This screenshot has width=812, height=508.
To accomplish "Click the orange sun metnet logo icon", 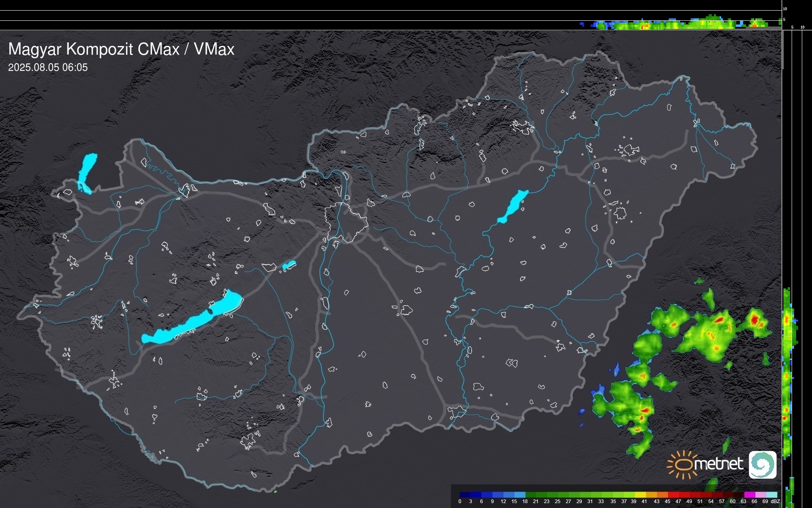I will (683, 464).
